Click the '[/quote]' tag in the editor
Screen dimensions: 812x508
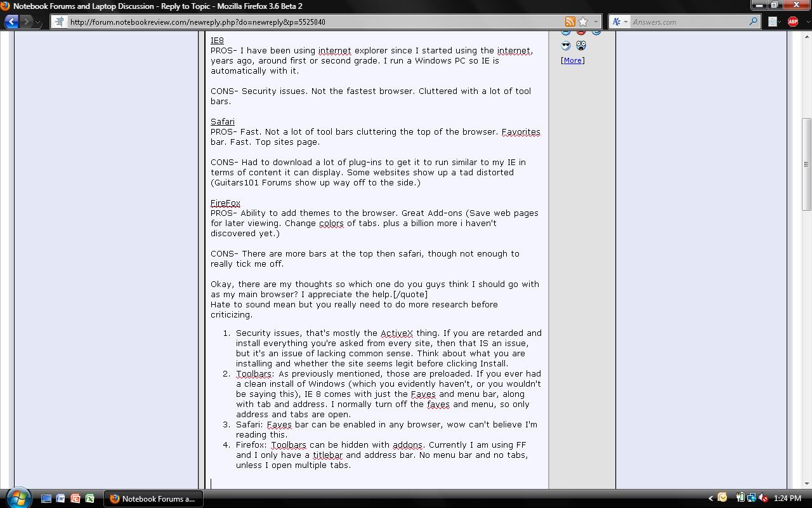tap(410, 295)
